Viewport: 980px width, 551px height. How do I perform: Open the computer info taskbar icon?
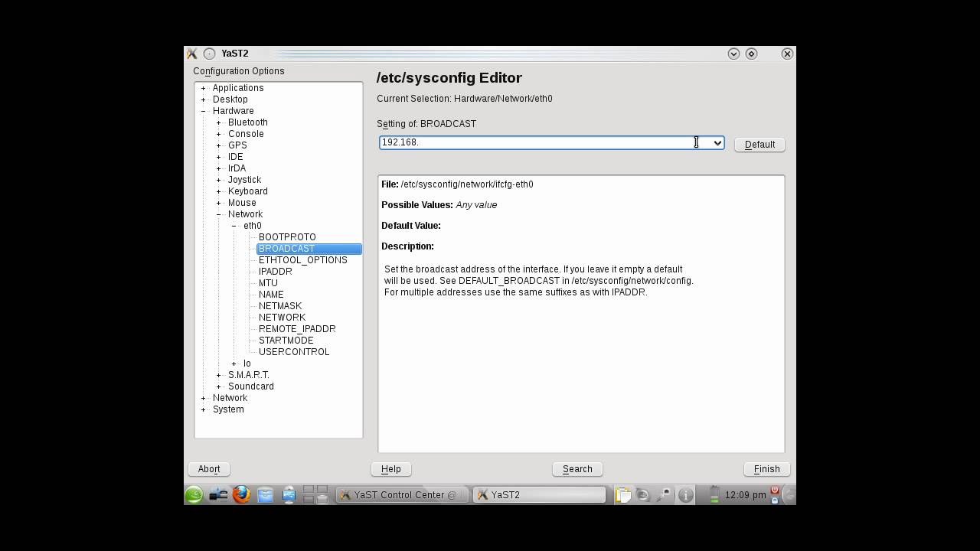218,495
